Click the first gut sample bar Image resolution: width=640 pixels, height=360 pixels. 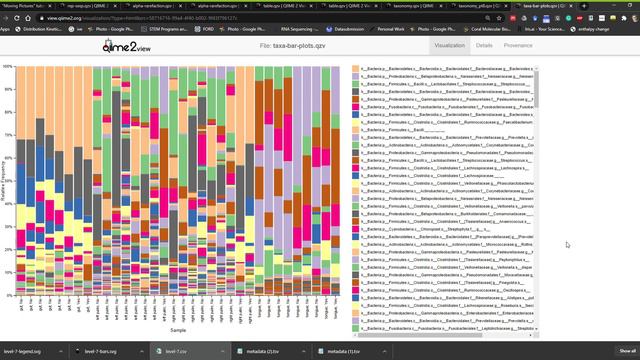point(21,180)
